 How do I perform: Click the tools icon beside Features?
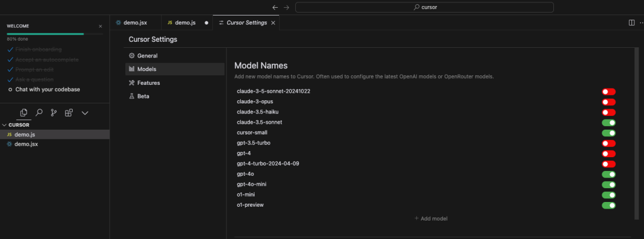tap(132, 82)
